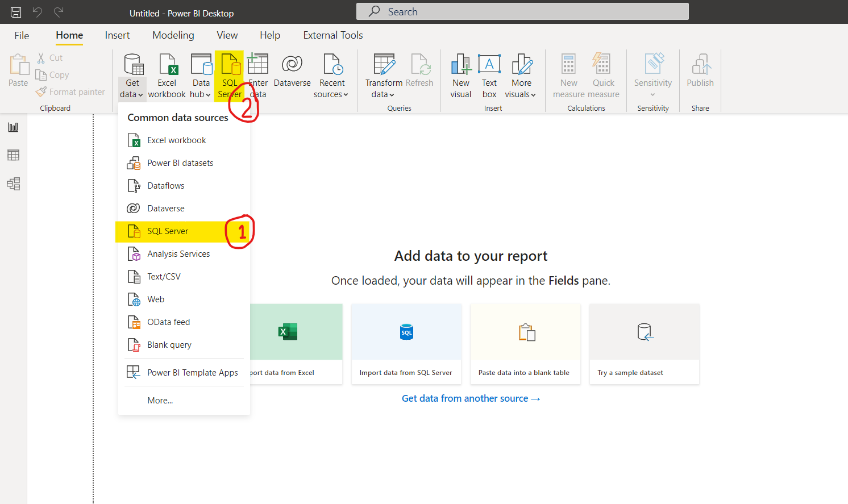Click the Redo arrow in title bar
Screen dimensions: 848x504
(58, 12)
